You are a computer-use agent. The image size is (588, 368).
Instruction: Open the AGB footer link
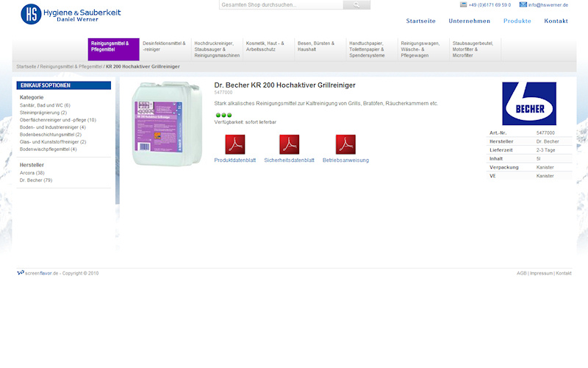521,273
